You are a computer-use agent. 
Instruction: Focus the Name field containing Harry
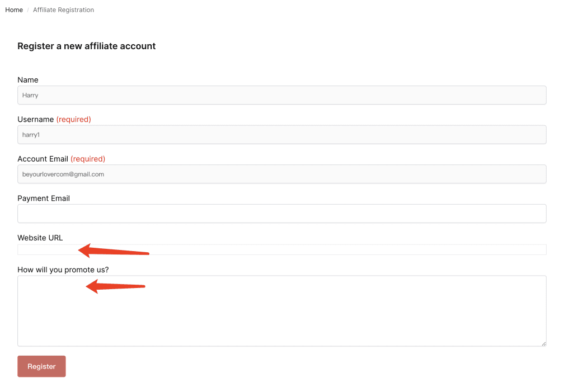[x=281, y=95]
